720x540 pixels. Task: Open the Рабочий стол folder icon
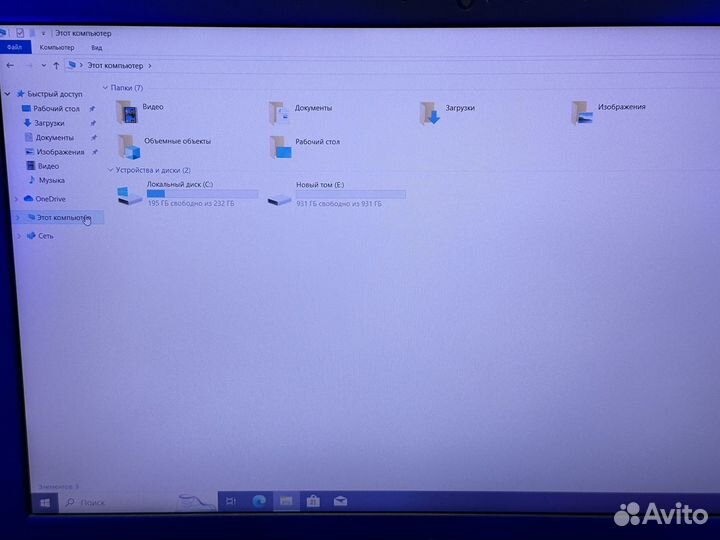pyautogui.click(x=280, y=147)
